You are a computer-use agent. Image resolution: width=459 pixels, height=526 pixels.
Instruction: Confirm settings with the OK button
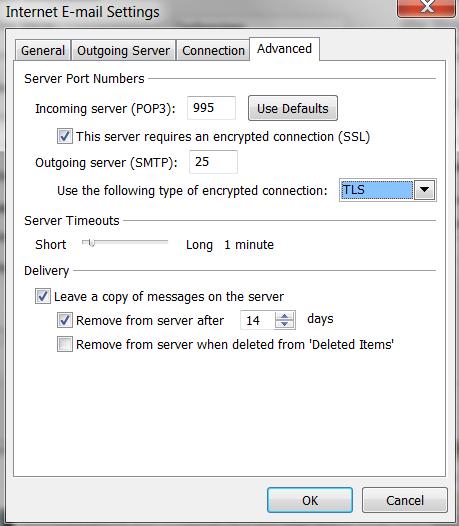[310, 500]
